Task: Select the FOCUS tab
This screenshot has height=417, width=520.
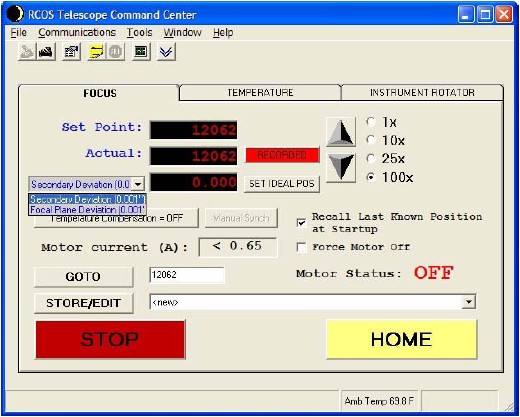Action: [x=99, y=93]
